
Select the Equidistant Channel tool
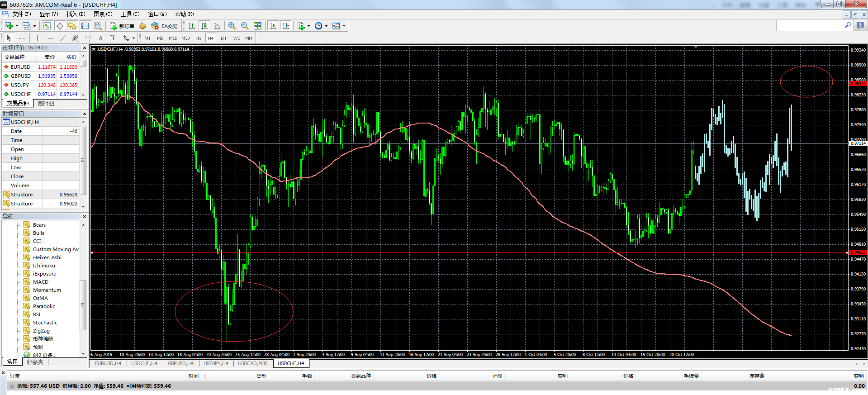click(x=75, y=38)
